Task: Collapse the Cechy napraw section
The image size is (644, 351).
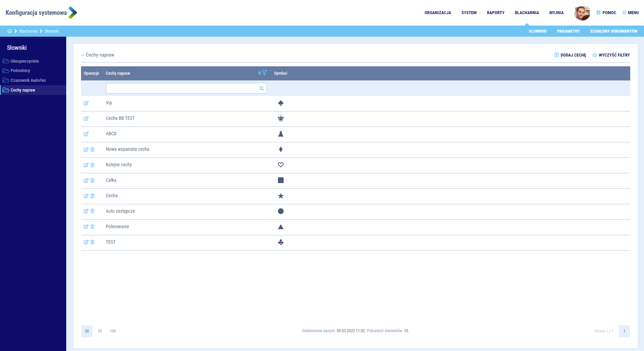Action: click(x=83, y=55)
